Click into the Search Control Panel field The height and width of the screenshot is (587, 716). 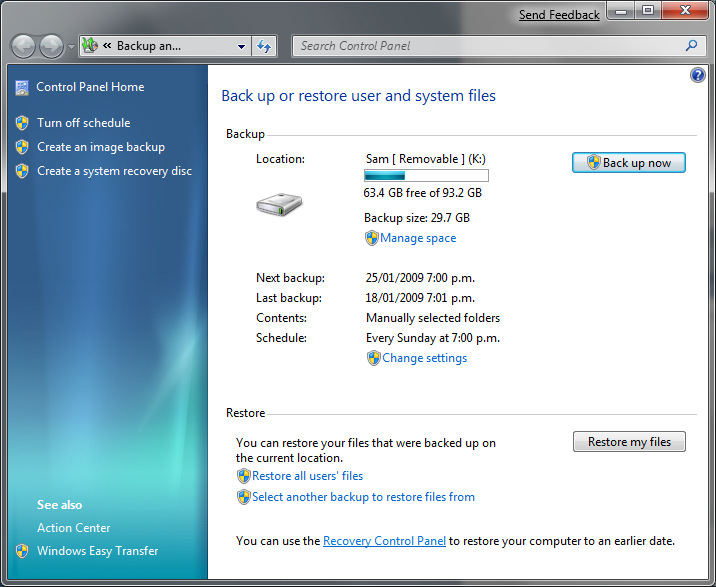(490, 46)
